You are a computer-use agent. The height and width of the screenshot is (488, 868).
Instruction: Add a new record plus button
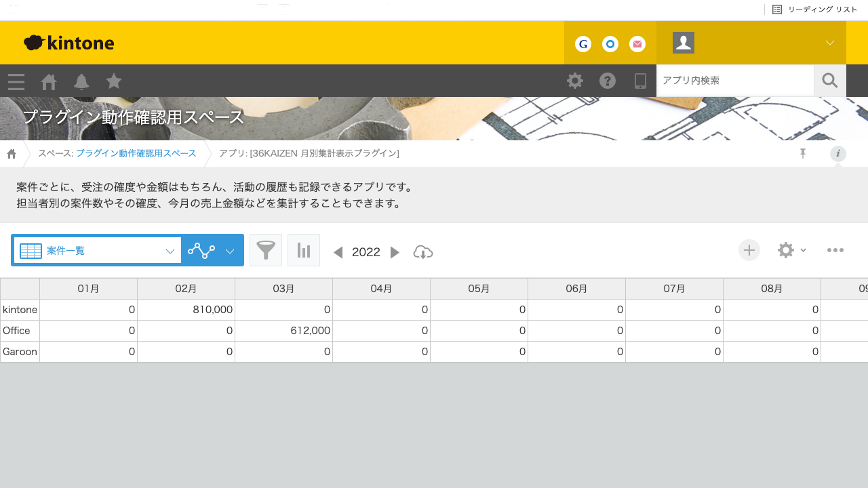[x=749, y=250]
